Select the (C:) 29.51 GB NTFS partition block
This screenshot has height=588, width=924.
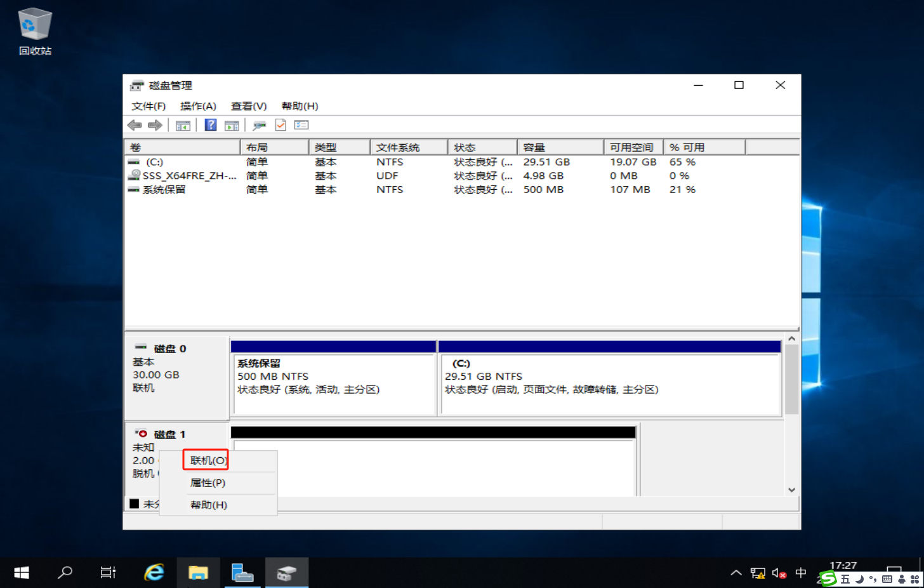click(610, 378)
